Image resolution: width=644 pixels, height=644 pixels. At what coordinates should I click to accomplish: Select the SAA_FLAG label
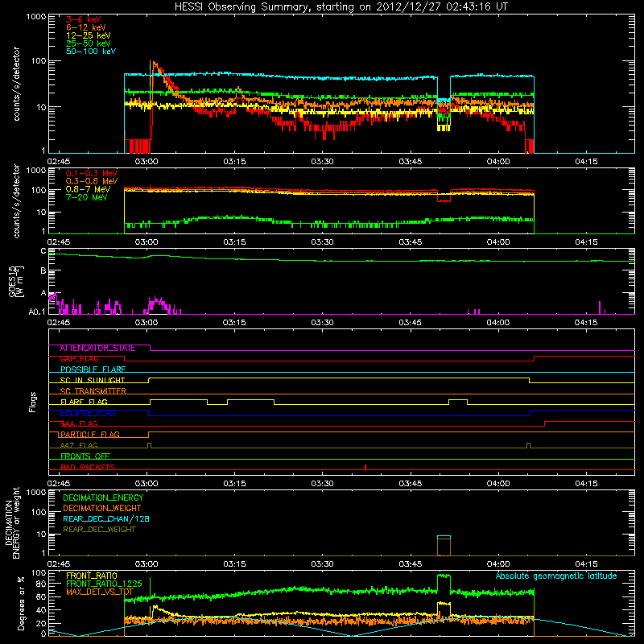pos(79,424)
